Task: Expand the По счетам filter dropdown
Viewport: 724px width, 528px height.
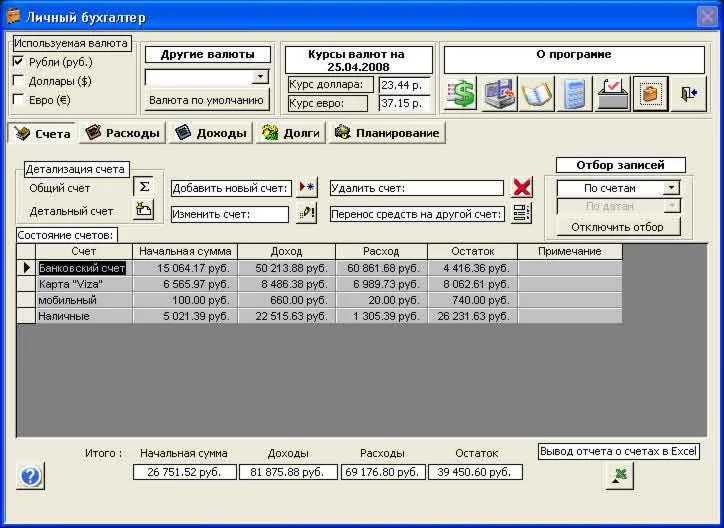Action: [x=671, y=188]
